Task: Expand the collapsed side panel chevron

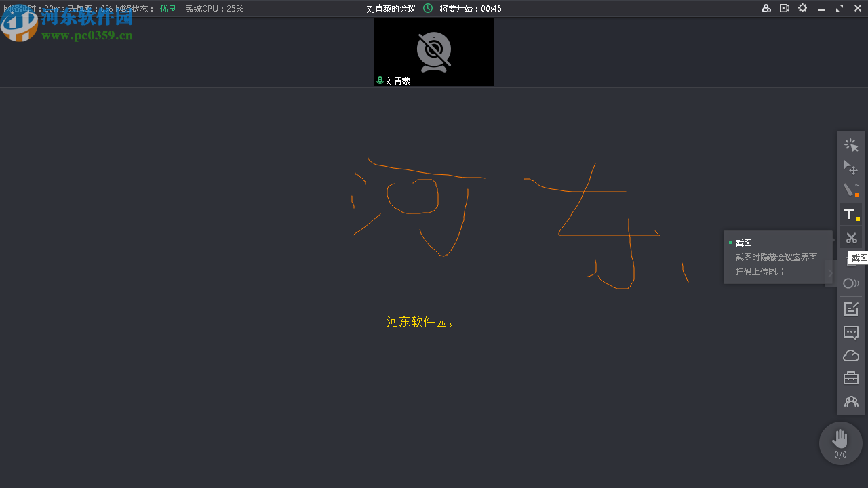Action: [x=831, y=272]
